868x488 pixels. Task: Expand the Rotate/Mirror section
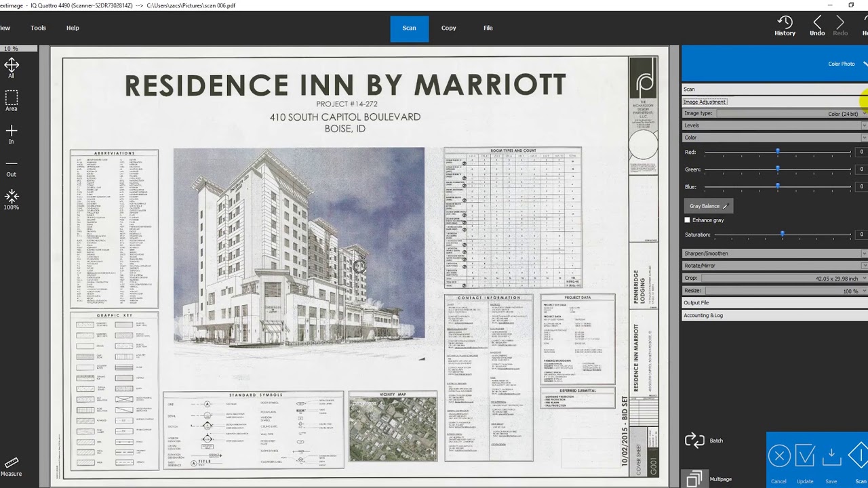[774, 266]
